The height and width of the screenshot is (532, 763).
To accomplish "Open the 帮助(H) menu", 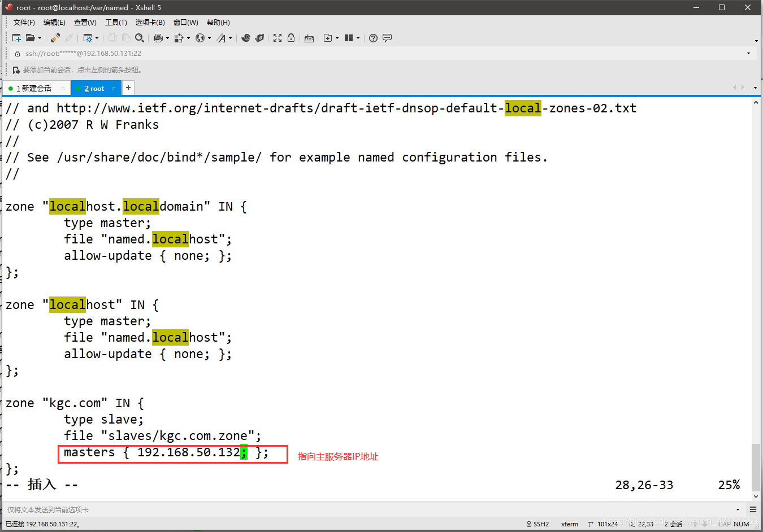I will coord(218,23).
